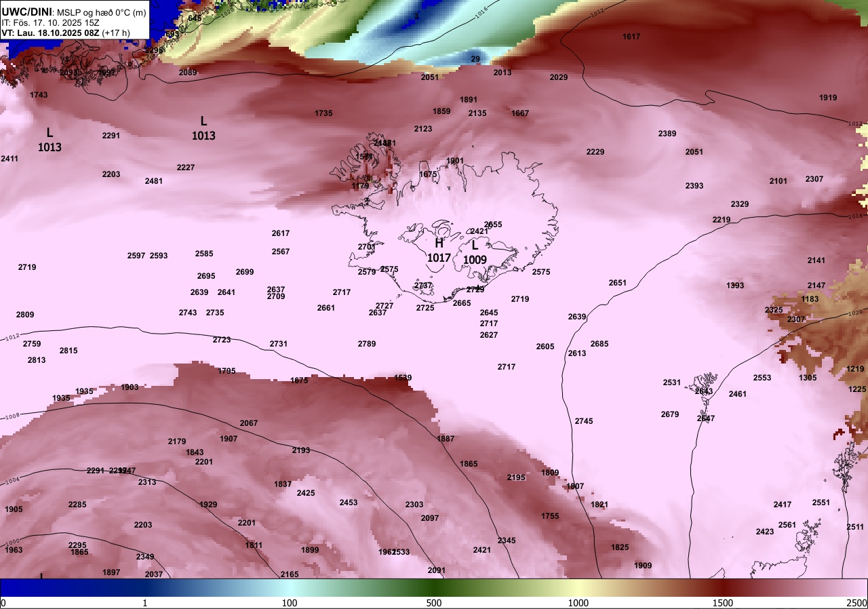Select the value 2453
868x609 pixels.
(x=349, y=503)
